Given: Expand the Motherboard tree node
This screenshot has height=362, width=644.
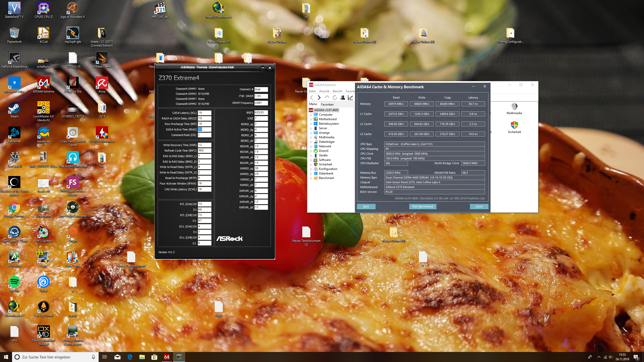Looking at the screenshot, I should coord(311,119).
